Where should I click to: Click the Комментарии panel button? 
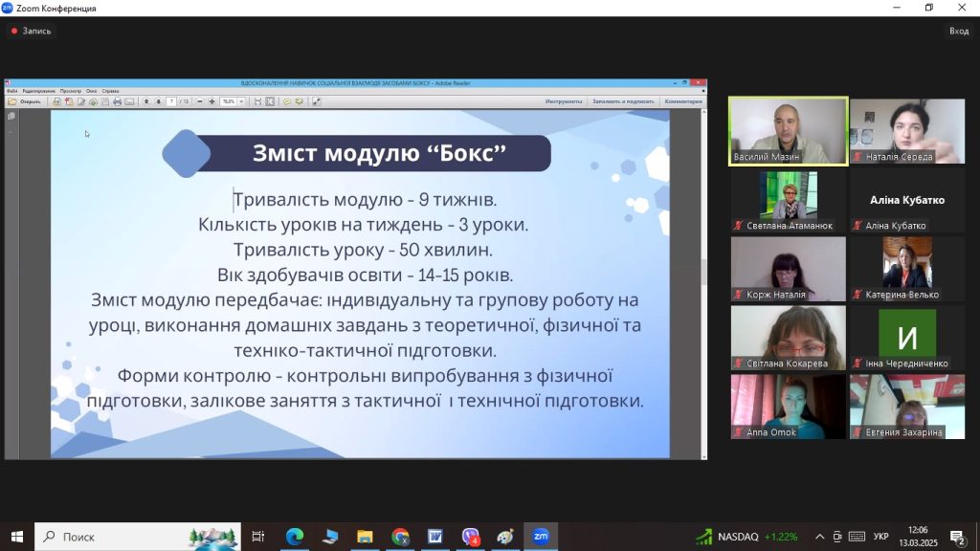pos(683,101)
